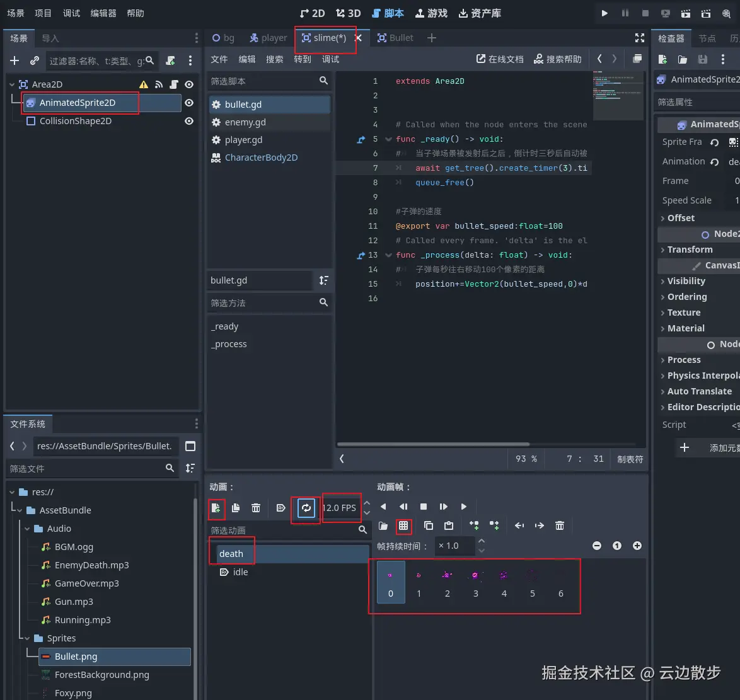Image resolution: width=740 pixels, height=700 pixels.
Task: Insert empty frame after selection
Action: [x=494, y=525]
